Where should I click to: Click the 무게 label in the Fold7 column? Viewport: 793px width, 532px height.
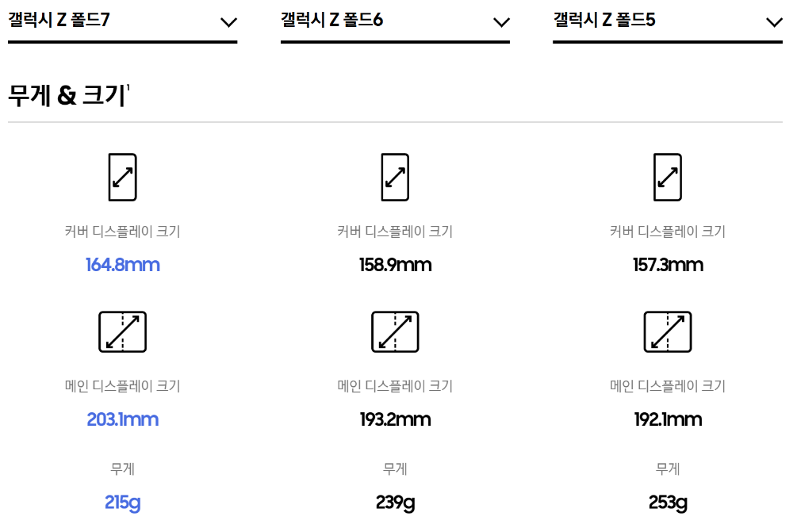click(x=122, y=469)
